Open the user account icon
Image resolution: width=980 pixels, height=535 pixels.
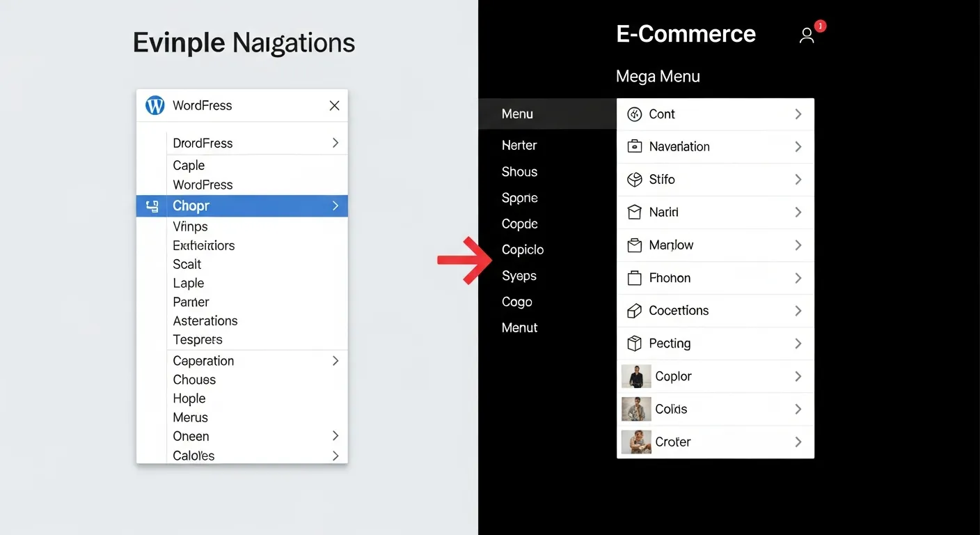(x=807, y=36)
